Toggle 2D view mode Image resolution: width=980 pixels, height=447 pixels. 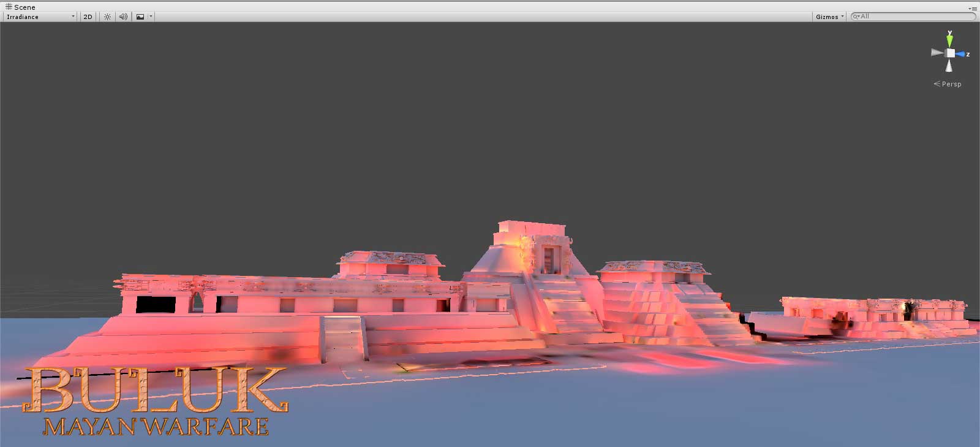tap(88, 17)
